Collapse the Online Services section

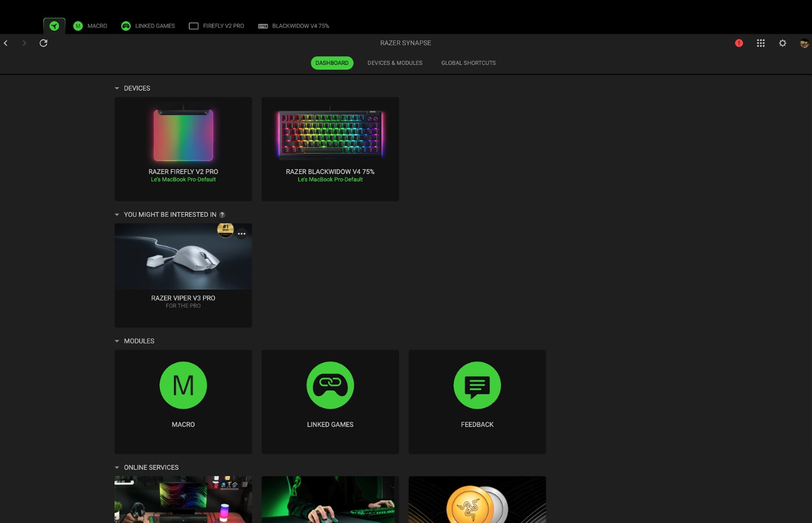coord(117,467)
